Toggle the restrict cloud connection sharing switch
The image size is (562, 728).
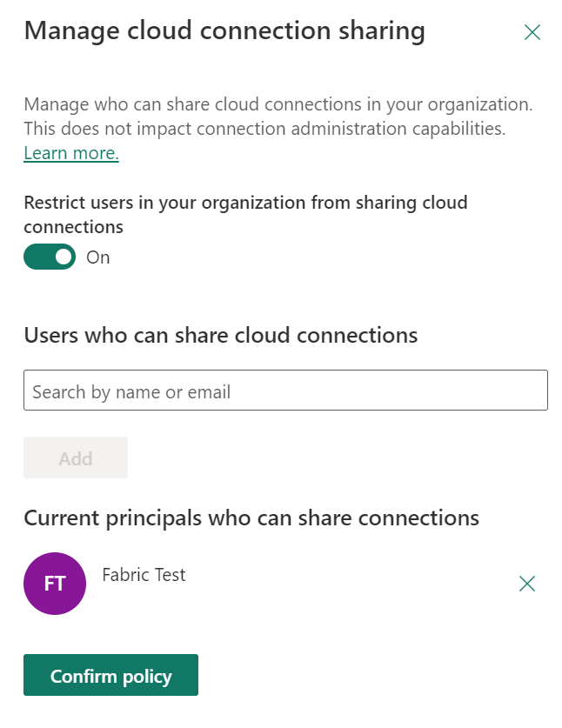49,257
